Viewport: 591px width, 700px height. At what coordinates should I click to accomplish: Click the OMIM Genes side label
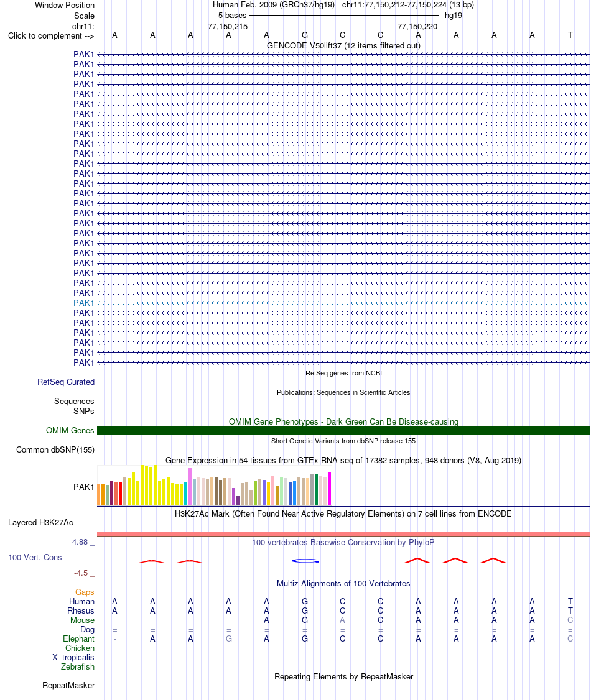click(x=70, y=431)
